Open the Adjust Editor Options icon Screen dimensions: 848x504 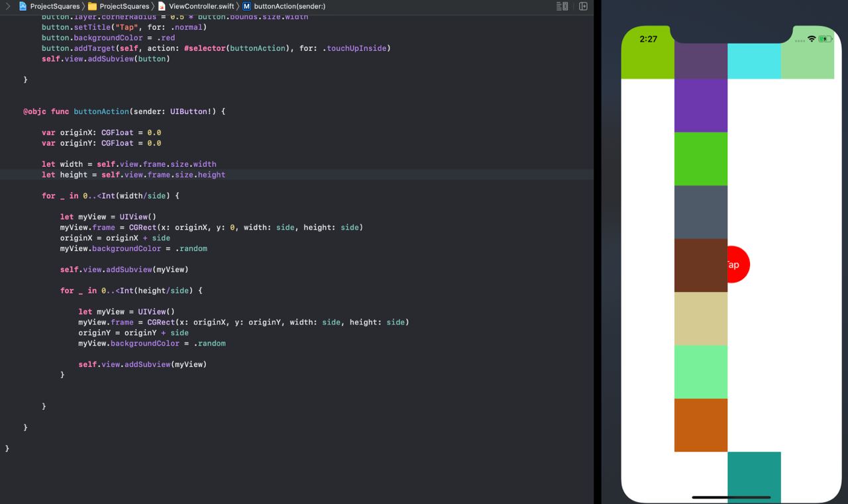562,6
